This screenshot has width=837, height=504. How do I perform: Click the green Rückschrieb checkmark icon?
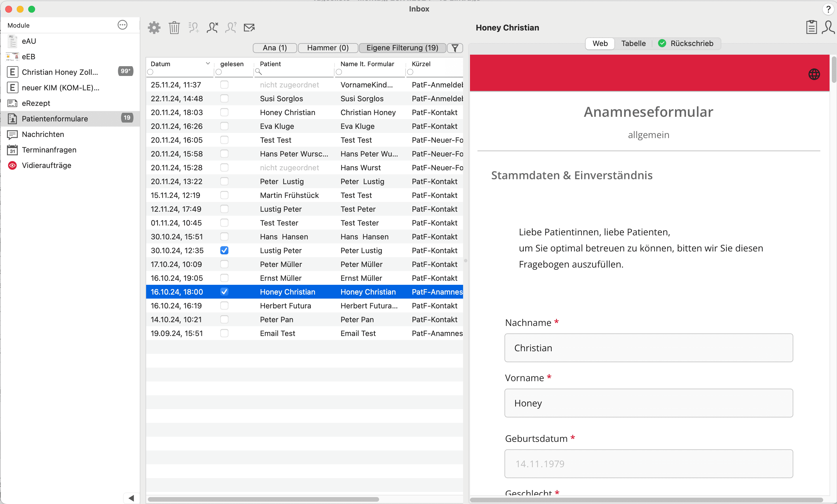[x=662, y=43]
